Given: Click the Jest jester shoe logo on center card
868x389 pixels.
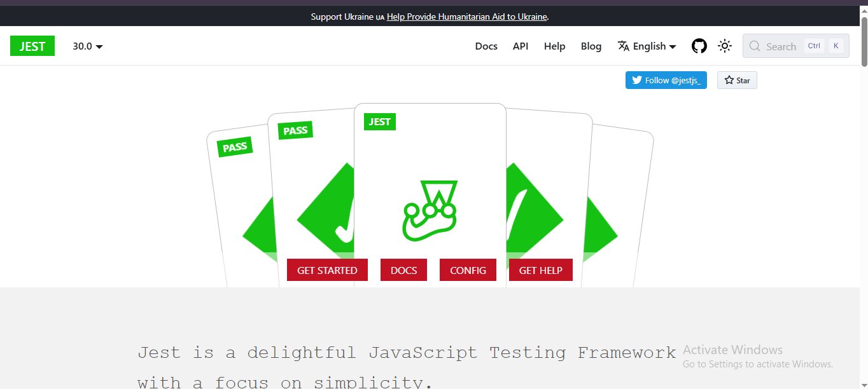Looking at the screenshot, I should [430, 210].
